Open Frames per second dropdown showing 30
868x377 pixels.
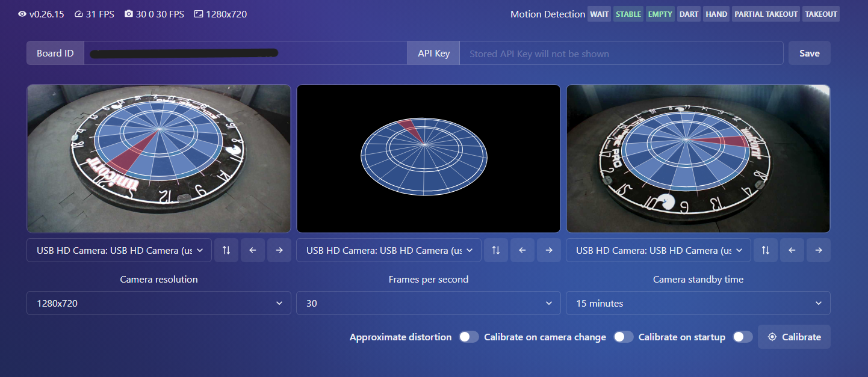tap(429, 303)
